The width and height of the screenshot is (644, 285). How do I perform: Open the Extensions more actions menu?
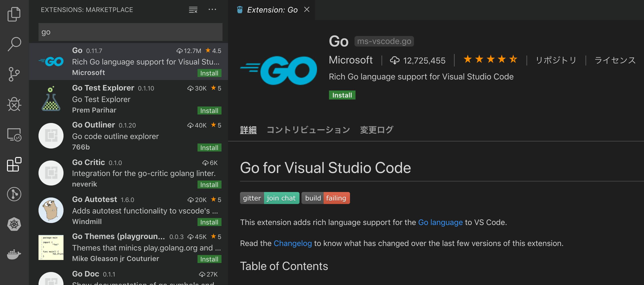point(212,9)
